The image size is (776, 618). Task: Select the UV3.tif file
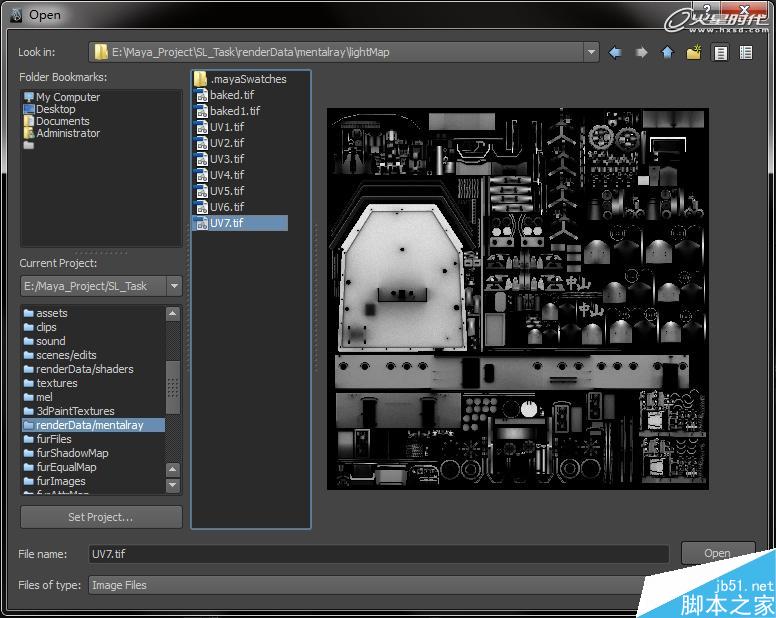(x=226, y=159)
